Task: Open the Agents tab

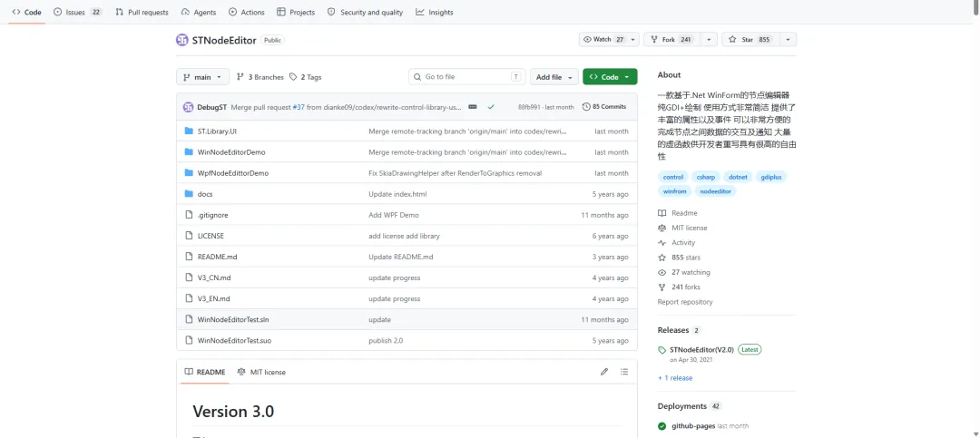Action: (x=198, y=12)
